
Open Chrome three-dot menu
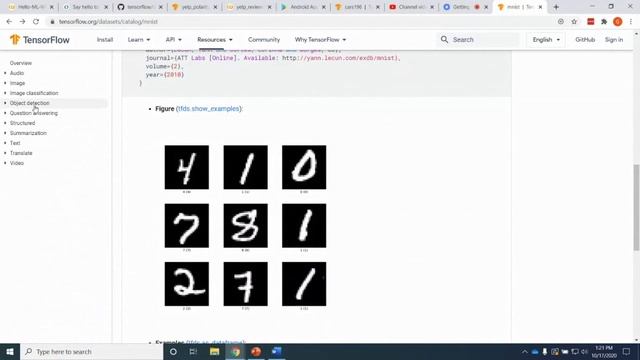631,22
